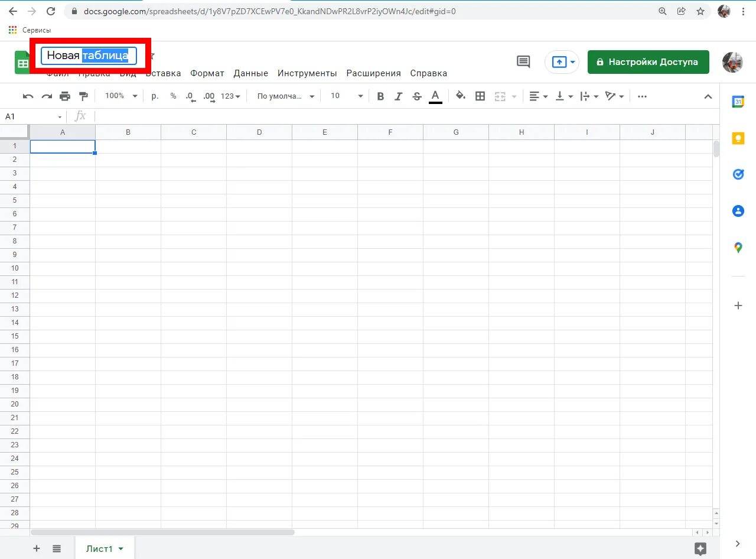Toggle italic formatting

click(x=399, y=96)
